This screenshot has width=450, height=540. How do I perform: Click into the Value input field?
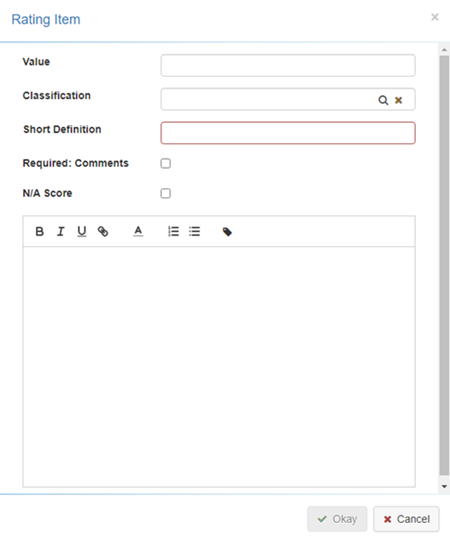288,65
